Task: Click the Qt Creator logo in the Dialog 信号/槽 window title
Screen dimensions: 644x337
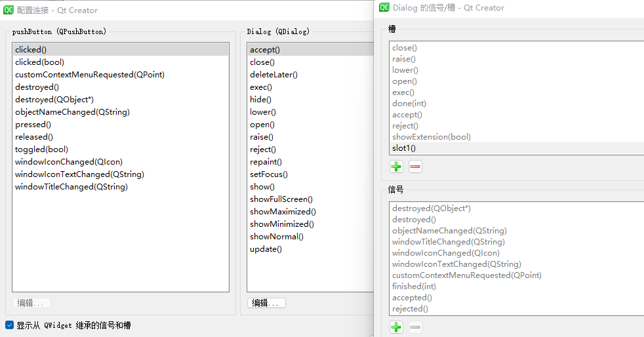Action: pyautogui.click(x=384, y=7)
